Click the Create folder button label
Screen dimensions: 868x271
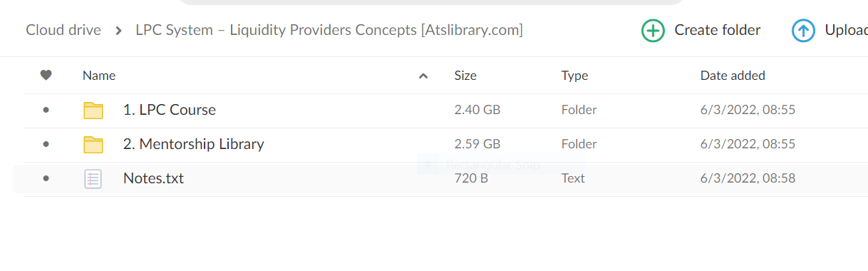click(x=718, y=30)
